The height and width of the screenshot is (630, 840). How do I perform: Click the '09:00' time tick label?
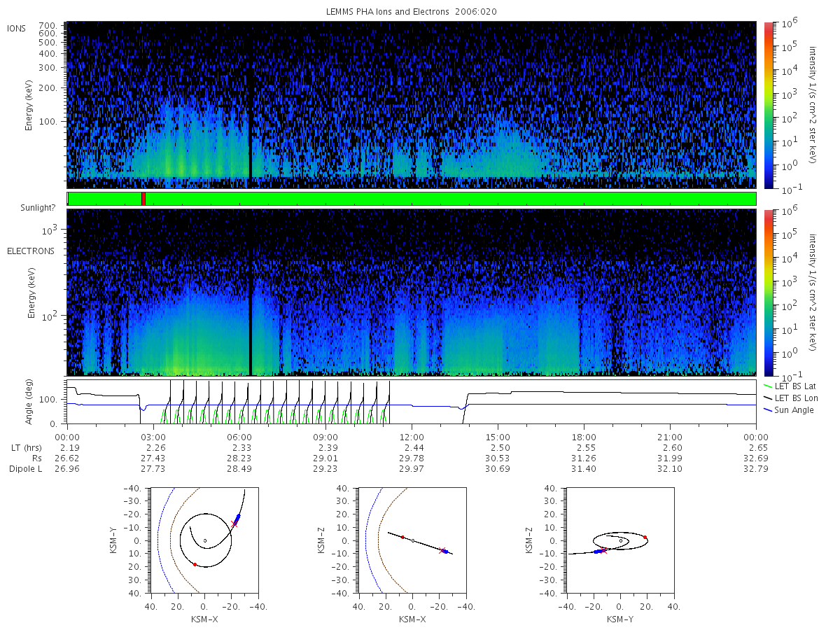(x=325, y=437)
